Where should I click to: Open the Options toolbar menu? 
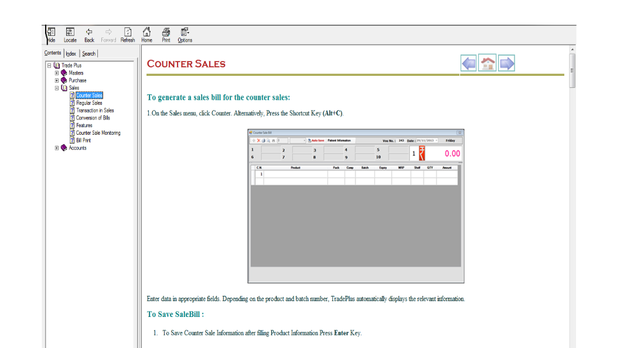coord(185,35)
